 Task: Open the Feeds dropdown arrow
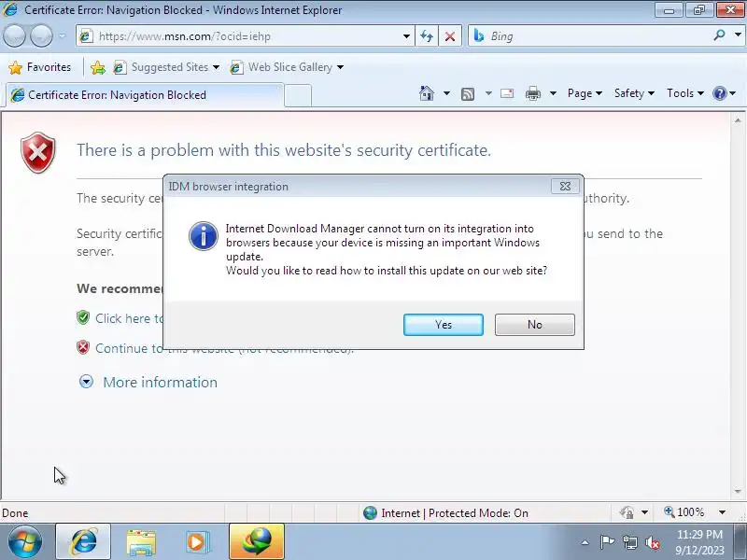tap(488, 93)
